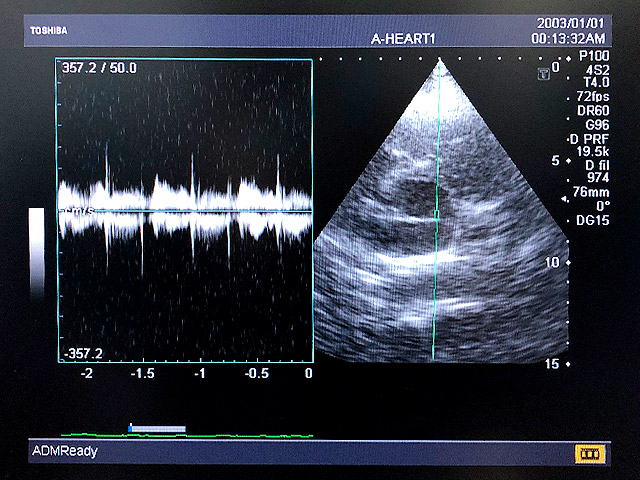
Task: Click the G96 gain value
Action: tap(597, 124)
